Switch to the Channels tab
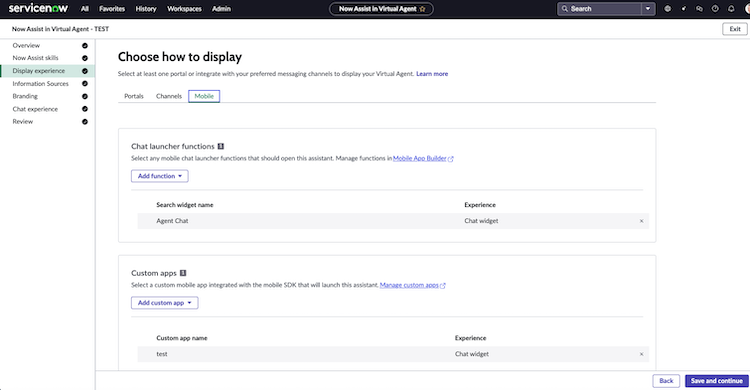 (x=169, y=96)
